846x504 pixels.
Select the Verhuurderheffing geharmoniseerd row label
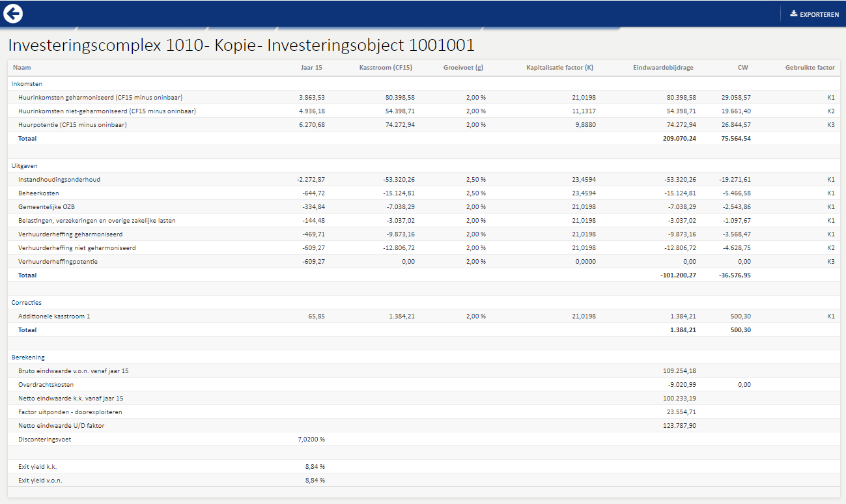(x=70, y=234)
